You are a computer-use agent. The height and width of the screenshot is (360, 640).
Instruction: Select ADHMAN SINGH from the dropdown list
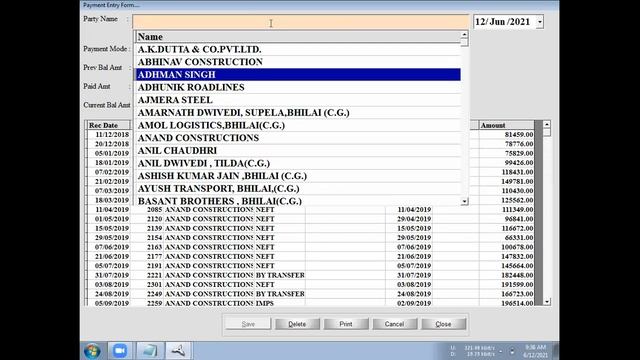click(x=298, y=75)
